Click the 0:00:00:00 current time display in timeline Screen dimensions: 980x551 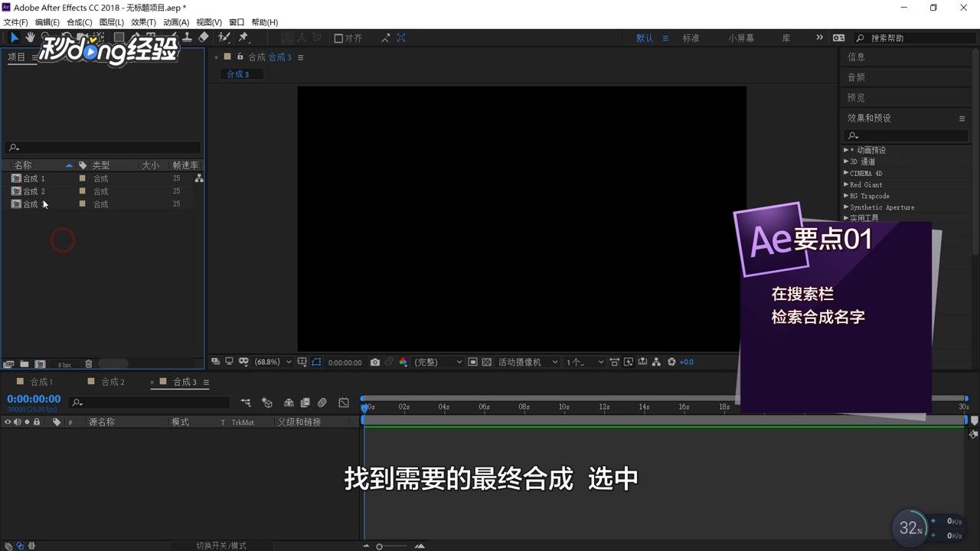click(x=34, y=399)
